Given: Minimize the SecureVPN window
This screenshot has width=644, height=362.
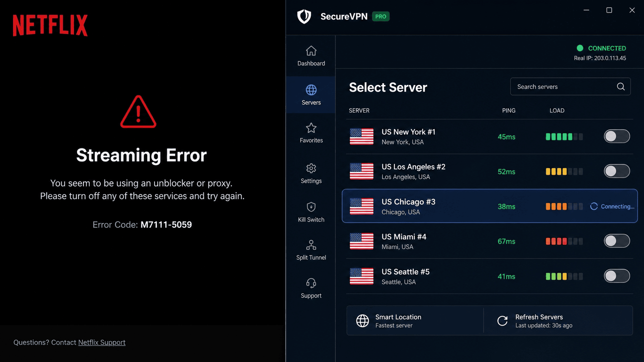Looking at the screenshot, I should [586, 10].
